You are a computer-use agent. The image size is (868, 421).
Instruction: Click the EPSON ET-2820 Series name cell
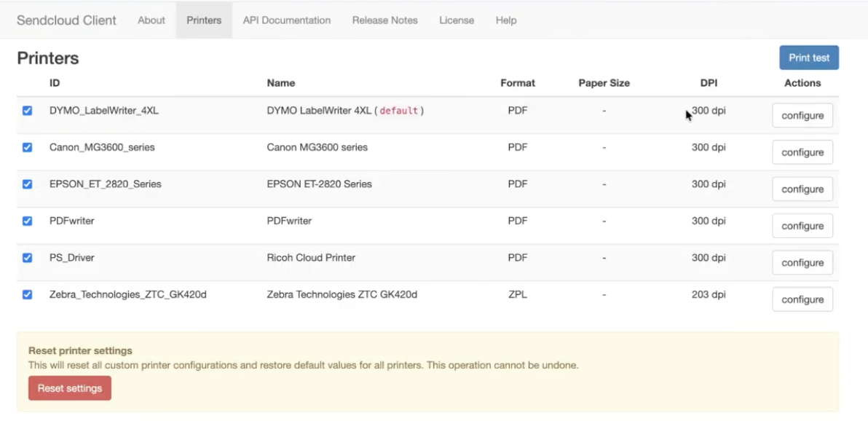point(320,184)
